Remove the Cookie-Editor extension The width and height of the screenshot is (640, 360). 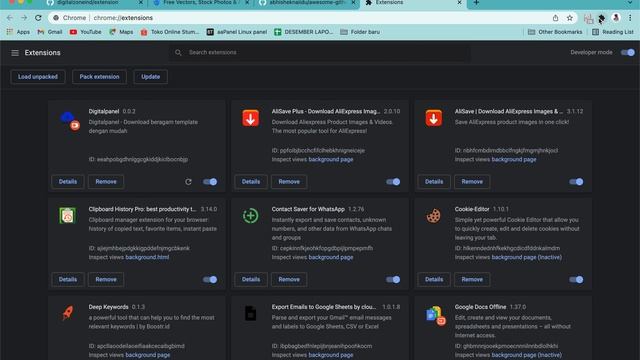point(472,280)
